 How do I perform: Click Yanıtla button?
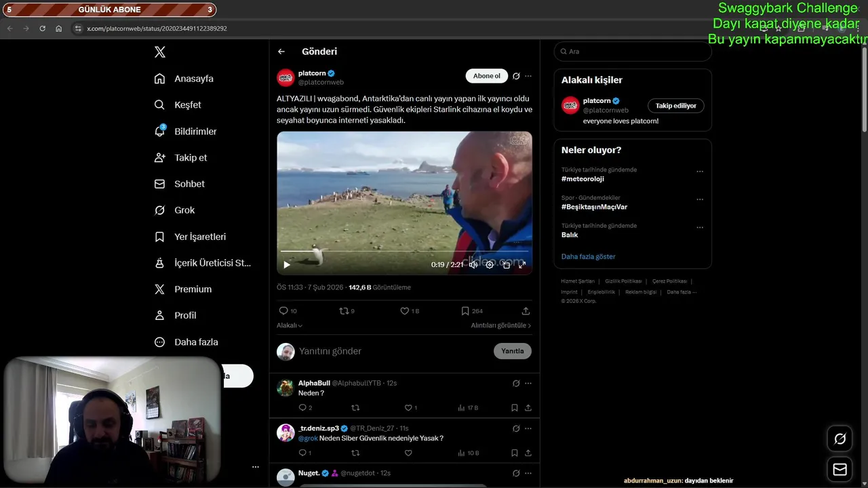513,351
